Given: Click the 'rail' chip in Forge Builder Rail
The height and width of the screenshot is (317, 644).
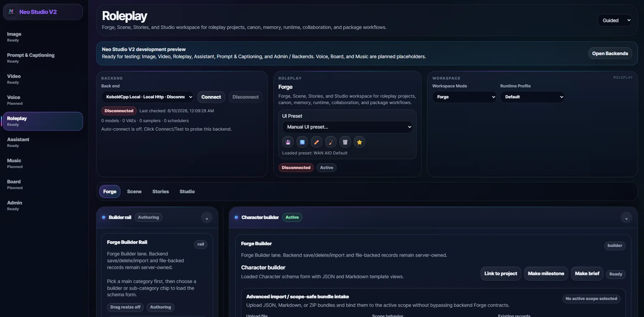Looking at the screenshot, I should 201,244.
